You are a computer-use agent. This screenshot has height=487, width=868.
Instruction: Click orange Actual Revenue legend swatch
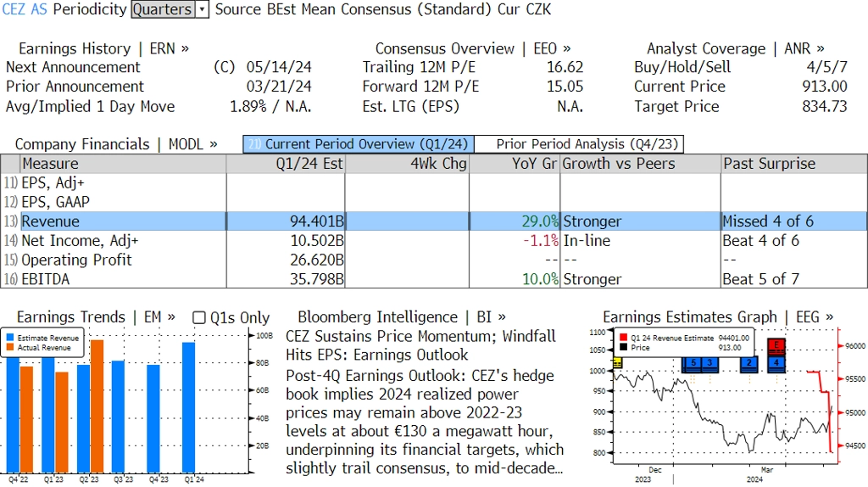pos(10,347)
